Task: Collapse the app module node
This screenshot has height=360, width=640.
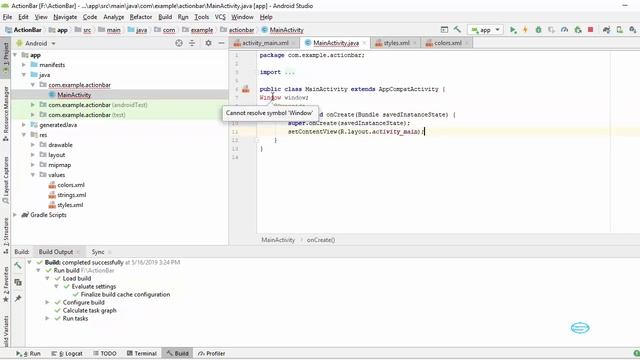Action: click(x=15, y=55)
